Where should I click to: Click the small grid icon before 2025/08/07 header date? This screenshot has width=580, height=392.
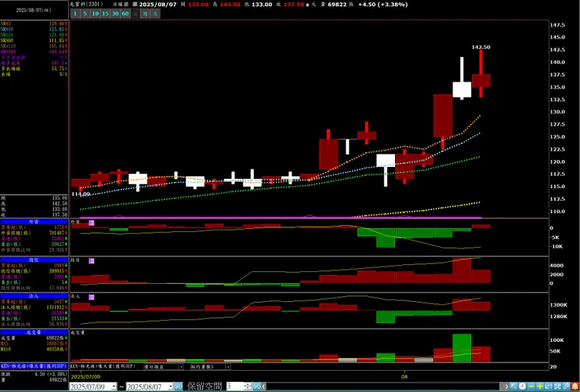click(135, 5)
